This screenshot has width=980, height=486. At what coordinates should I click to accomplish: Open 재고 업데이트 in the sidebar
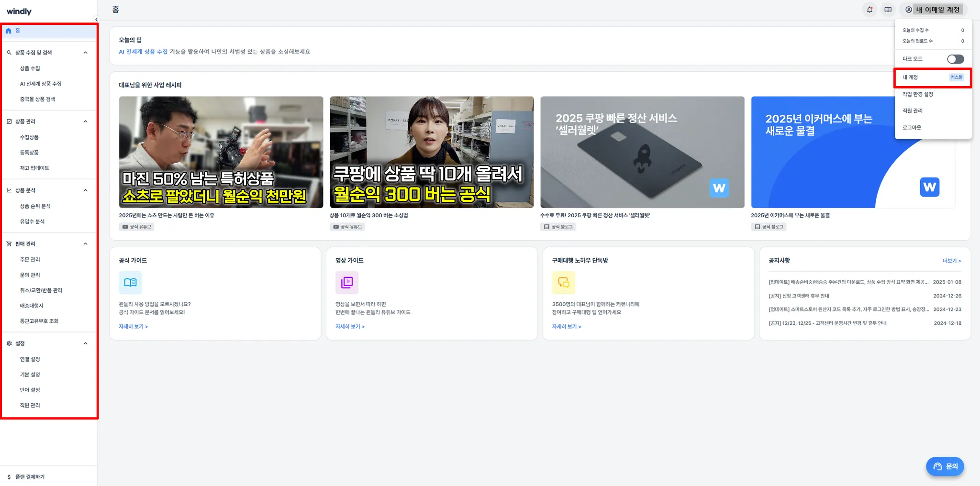34,168
